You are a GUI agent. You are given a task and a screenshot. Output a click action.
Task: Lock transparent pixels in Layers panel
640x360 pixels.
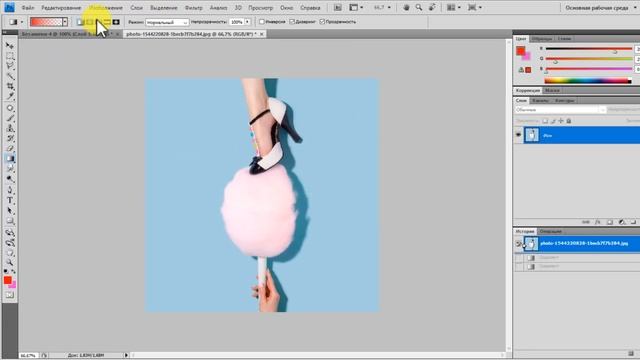[x=545, y=121]
